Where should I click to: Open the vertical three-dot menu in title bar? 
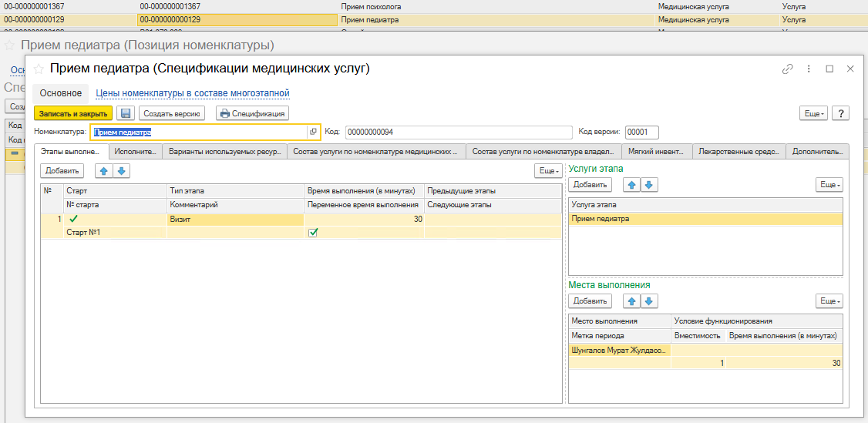[x=808, y=69]
